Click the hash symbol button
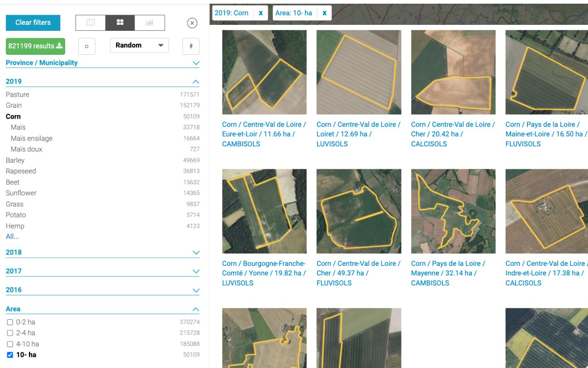588x368 pixels. pos(191,46)
